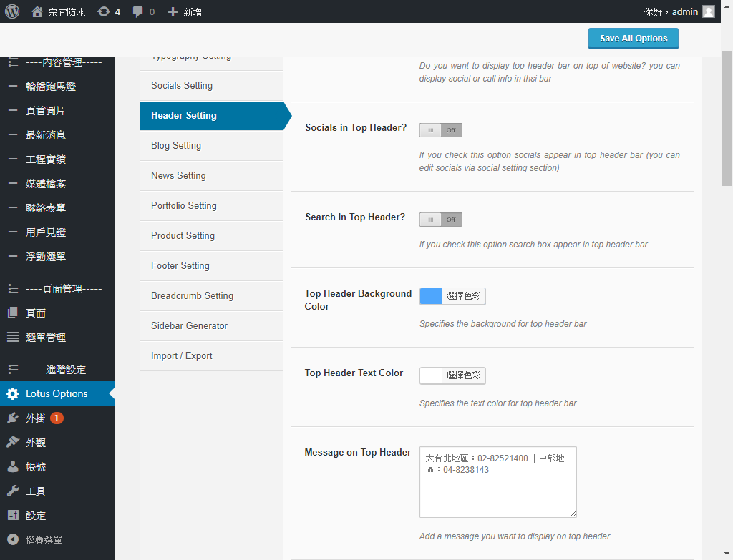Screen dimensions: 733x560
Task: Click the collapse arrow icon beside 摺疊選單
Action: click(x=13, y=539)
